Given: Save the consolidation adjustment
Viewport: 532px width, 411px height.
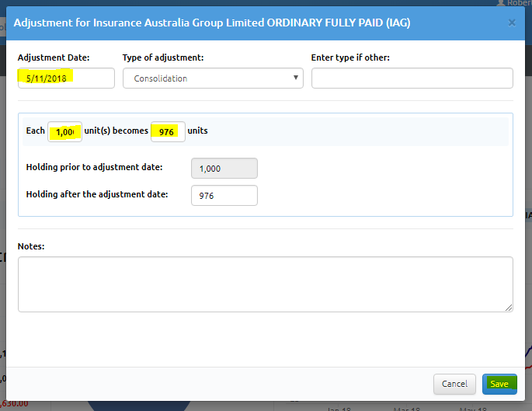Looking at the screenshot, I should click(499, 384).
